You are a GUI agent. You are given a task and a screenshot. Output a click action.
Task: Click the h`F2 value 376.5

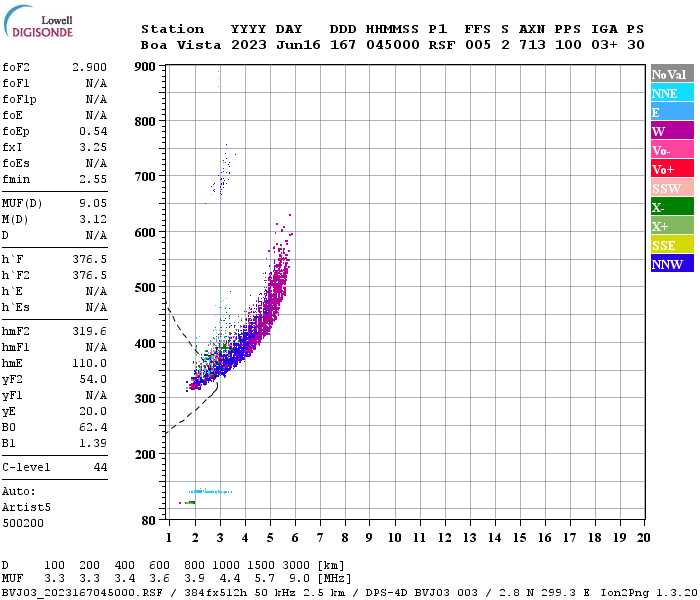tap(89, 275)
